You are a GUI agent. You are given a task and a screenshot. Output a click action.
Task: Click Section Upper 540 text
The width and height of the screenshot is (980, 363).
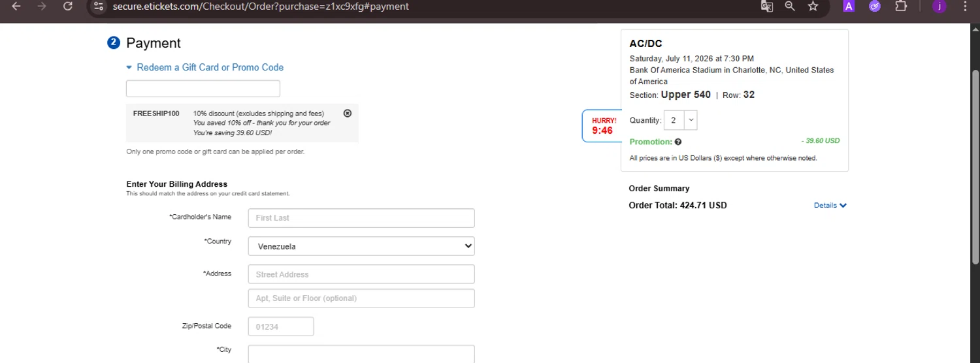tap(670, 95)
